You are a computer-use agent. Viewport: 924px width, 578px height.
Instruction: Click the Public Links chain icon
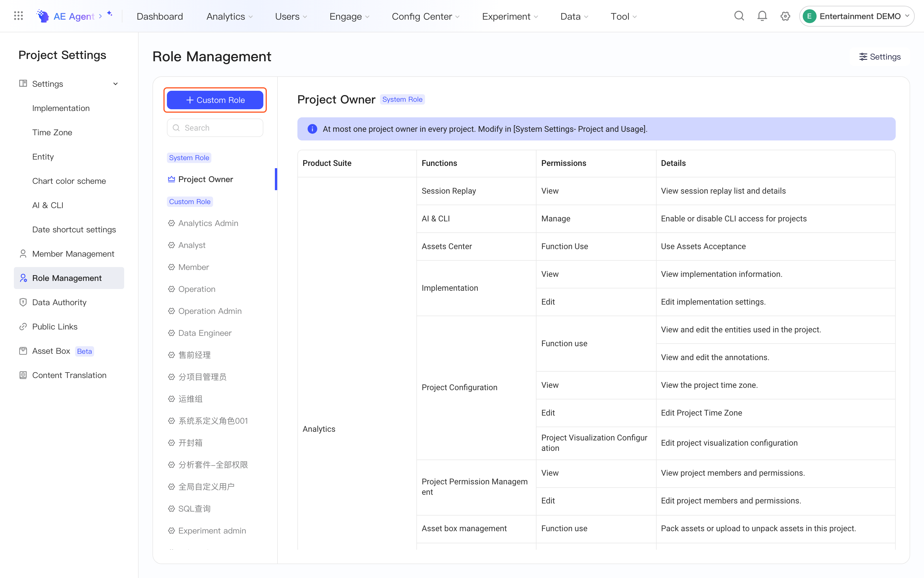tap(23, 327)
